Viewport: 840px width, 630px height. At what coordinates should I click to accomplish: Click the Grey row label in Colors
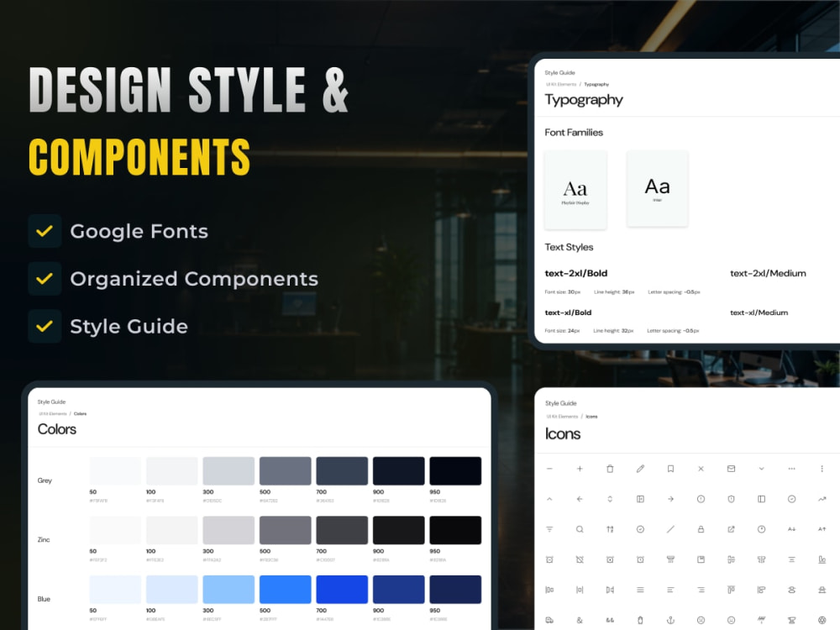click(45, 480)
